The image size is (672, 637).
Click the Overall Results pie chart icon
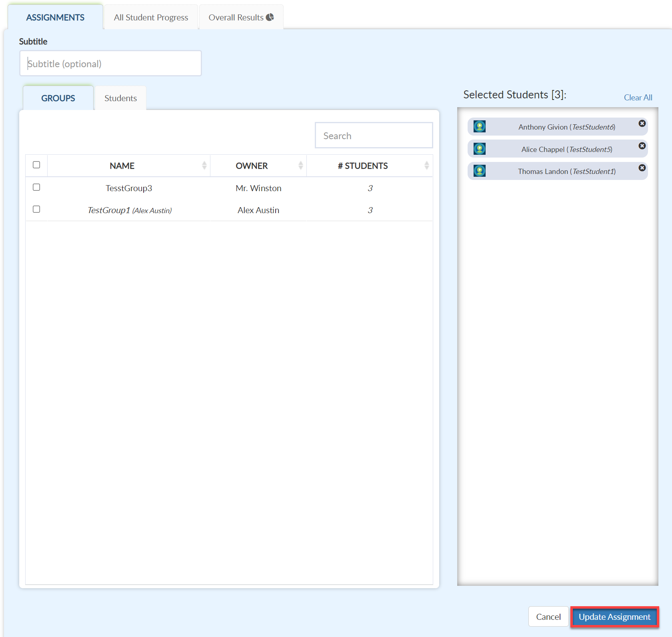270,17
